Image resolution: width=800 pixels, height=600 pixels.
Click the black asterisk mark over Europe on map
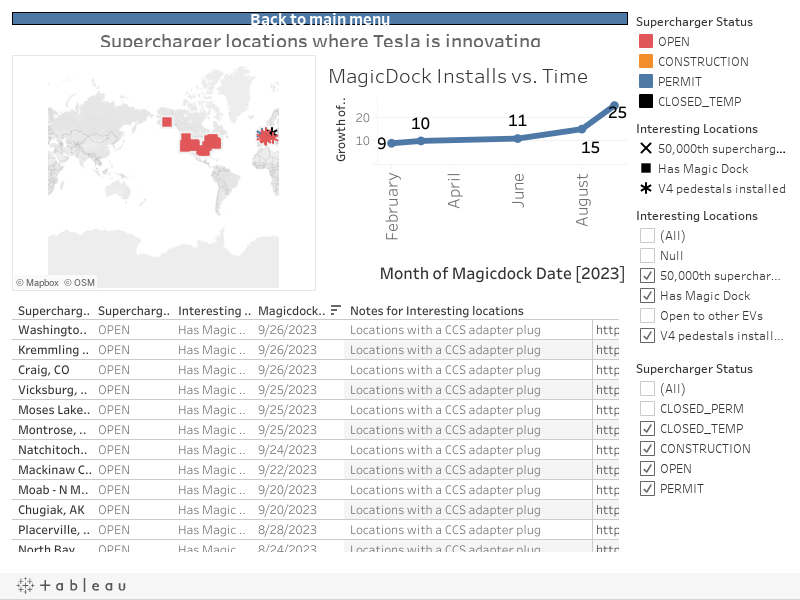click(x=272, y=132)
